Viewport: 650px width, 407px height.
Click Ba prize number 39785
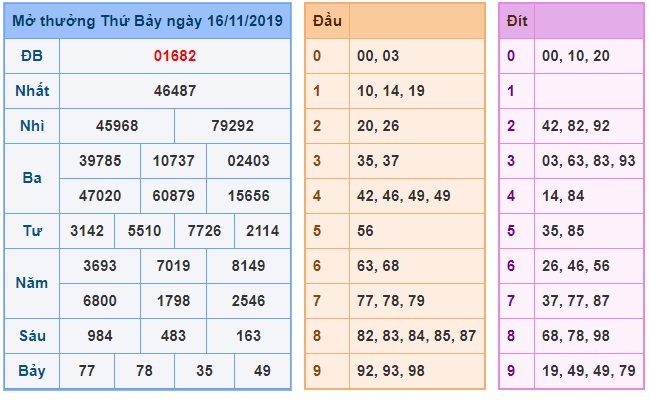[x=100, y=161]
